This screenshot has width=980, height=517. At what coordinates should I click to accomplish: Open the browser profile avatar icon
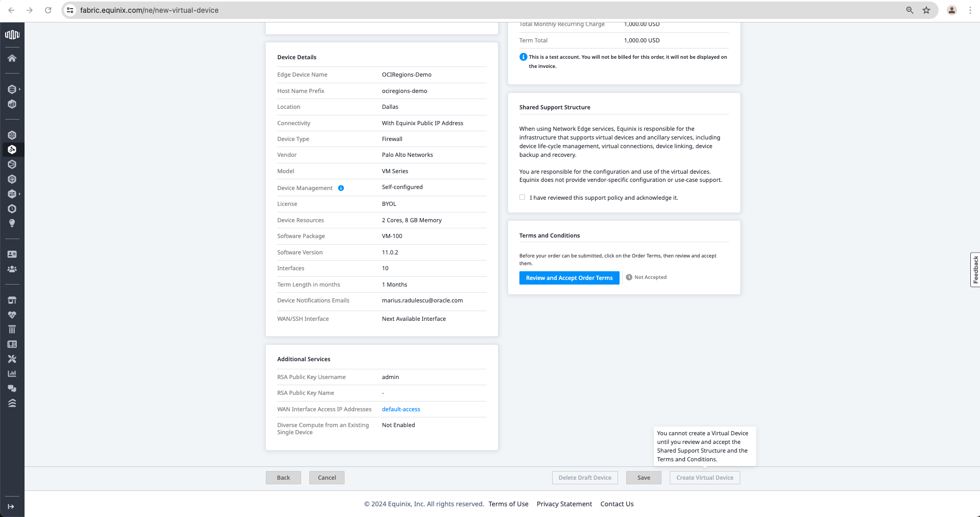click(952, 10)
